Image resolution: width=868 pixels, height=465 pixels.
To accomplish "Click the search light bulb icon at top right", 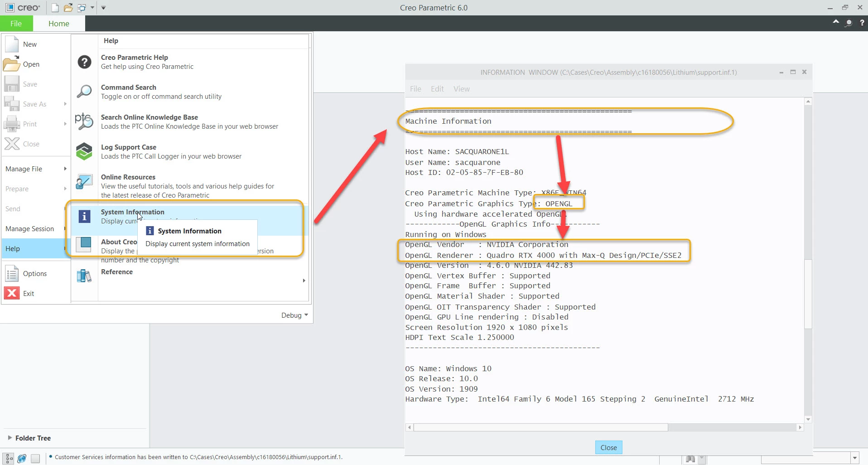I will pos(849,23).
